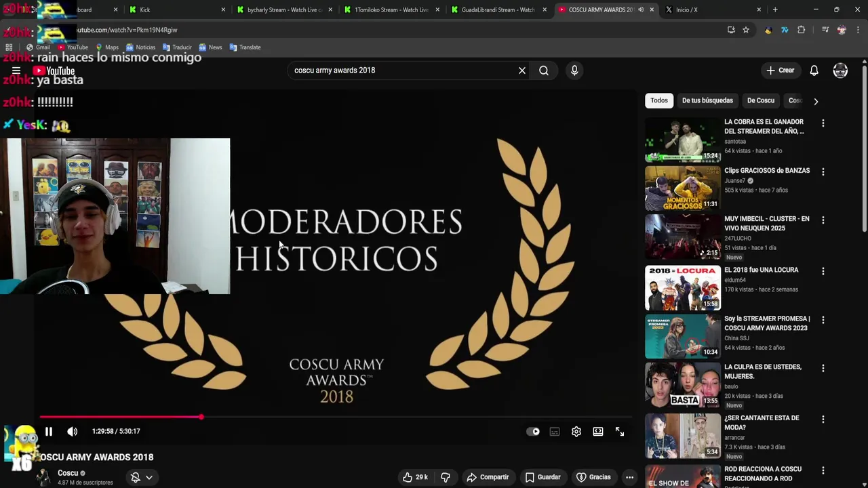
Task: Expand the notification bell dropdown for Coscu
Action: pyautogui.click(x=149, y=477)
